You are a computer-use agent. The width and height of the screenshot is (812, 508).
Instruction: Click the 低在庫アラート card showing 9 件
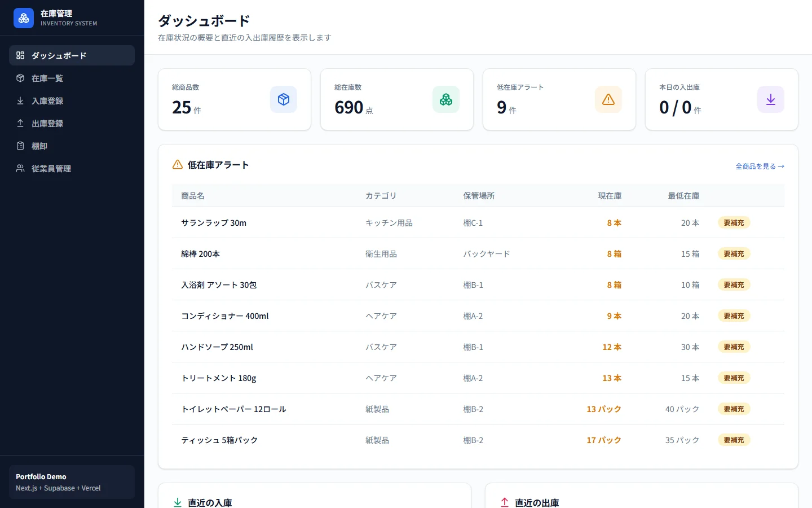click(559, 99)
